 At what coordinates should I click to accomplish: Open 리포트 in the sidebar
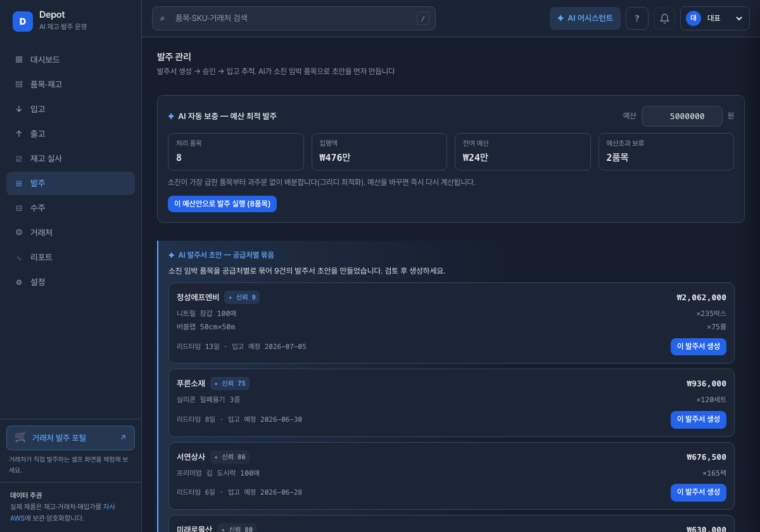pyautogui.click(x=70, y=257)
